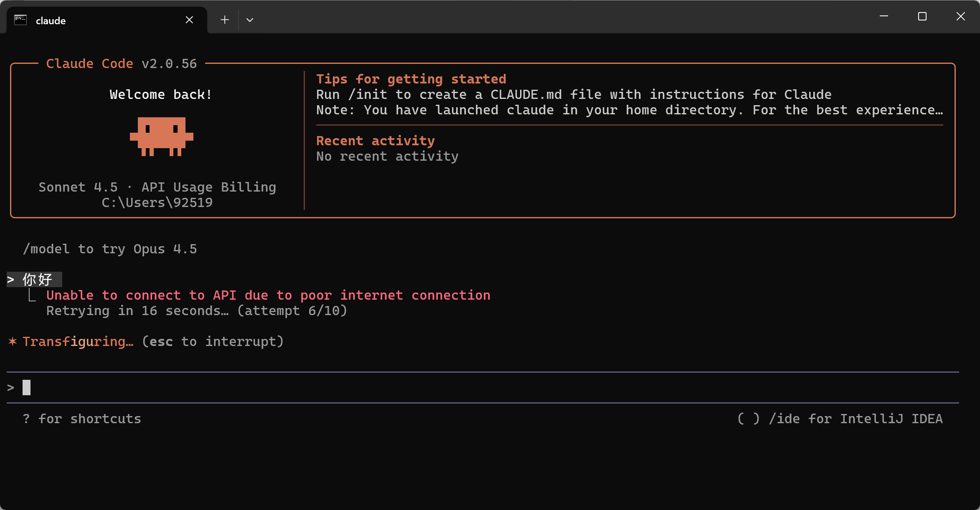Focus the prompt input line
980x510 pixels.
pyautogui.click(x=482, y=387)
